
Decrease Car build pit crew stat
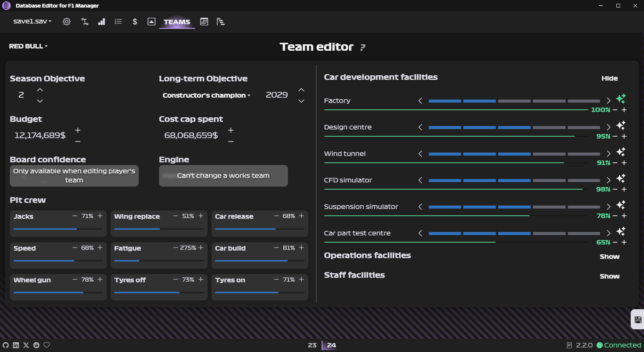tap(277, 248)
